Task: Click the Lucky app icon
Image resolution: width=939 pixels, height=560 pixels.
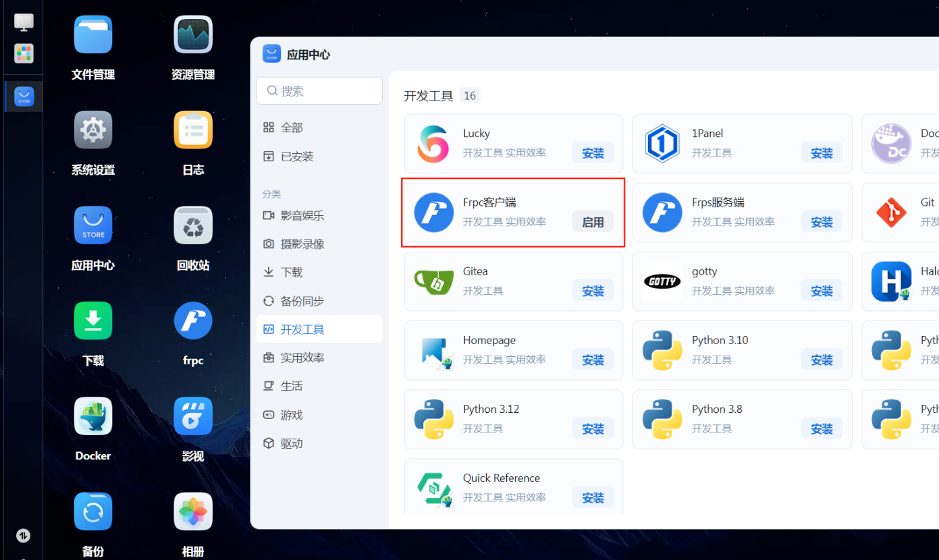Action: (433, 144)
